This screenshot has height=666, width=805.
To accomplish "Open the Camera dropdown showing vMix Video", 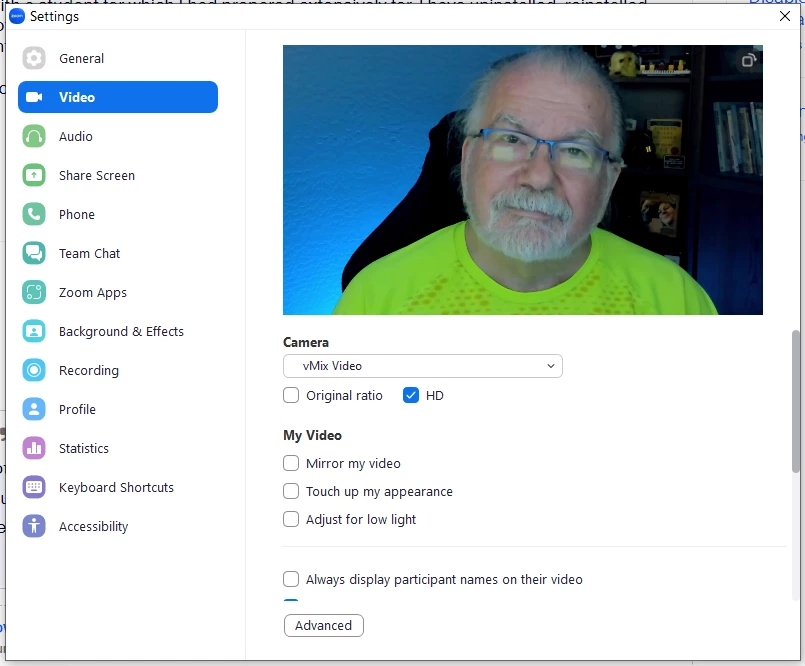I will pyautogui.click(x=423, y=366).
